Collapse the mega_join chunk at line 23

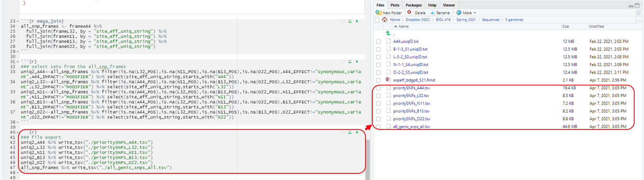[18, 22]
